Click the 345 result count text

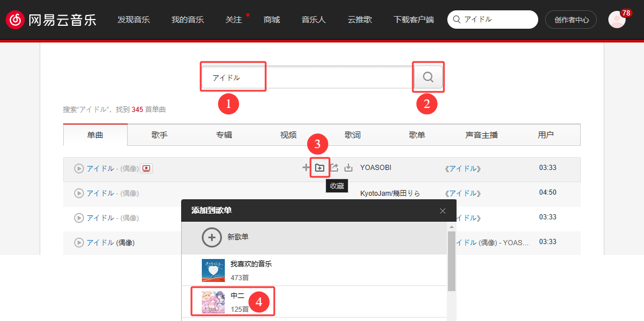coord(137,110)
